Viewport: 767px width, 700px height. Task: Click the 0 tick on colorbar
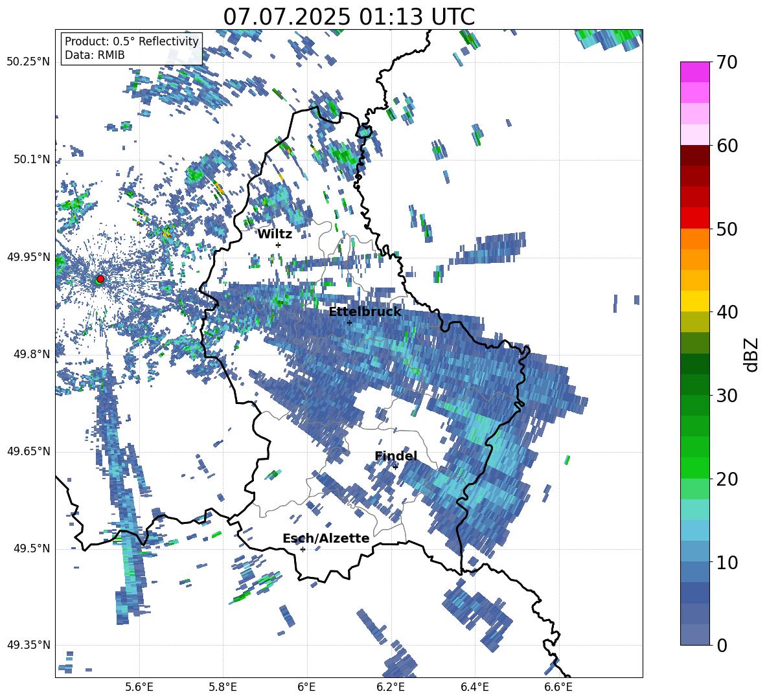tap(722, 645)
